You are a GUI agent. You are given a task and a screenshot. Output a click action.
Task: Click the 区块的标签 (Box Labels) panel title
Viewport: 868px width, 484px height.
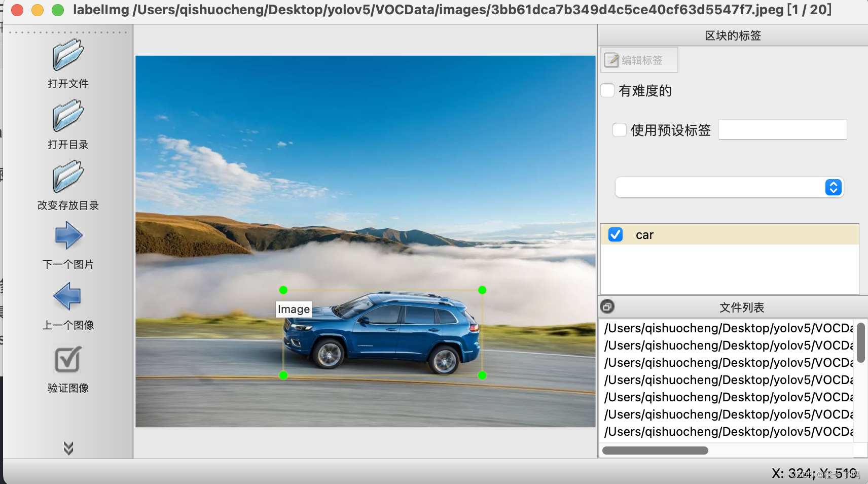733,36
